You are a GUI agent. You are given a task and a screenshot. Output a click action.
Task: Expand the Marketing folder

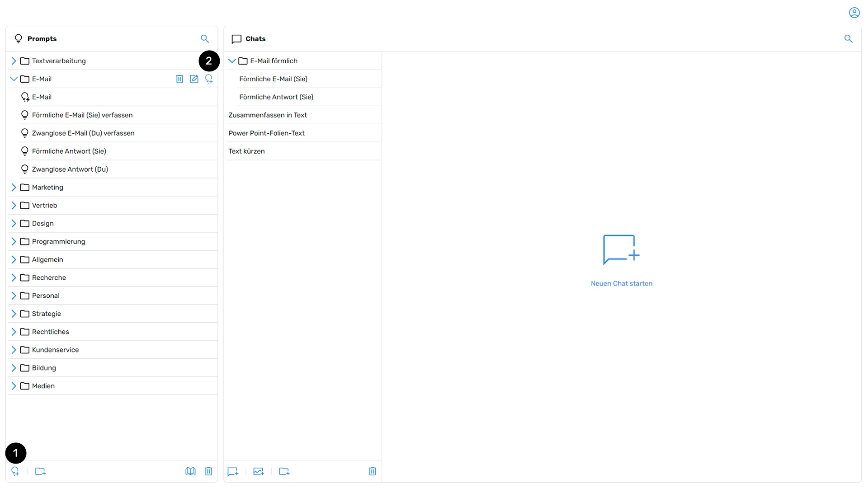(14, 188)
